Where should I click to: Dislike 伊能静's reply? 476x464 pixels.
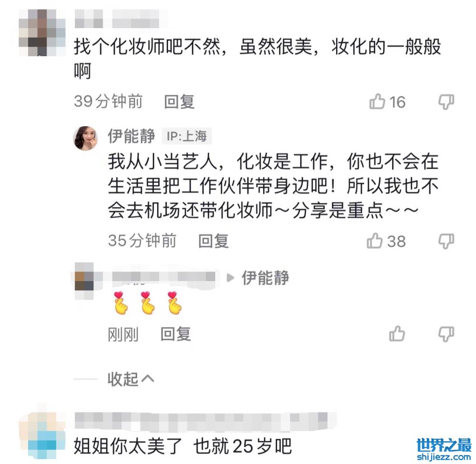[x=446, y=241]
